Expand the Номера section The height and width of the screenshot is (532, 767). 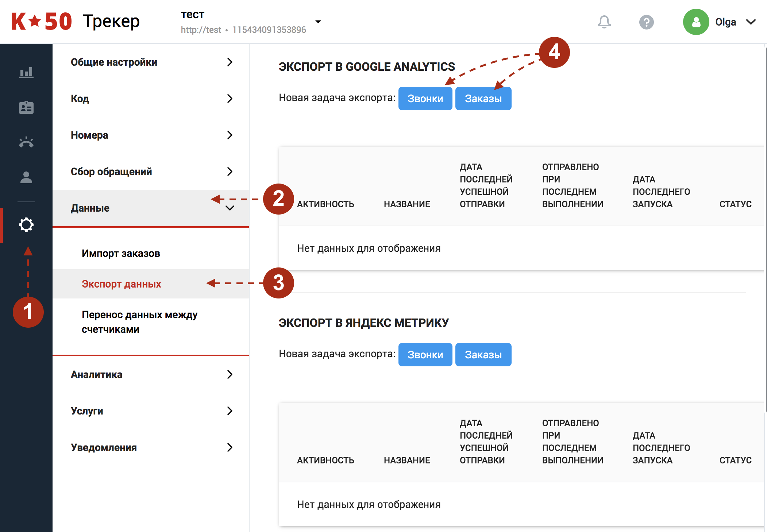151,135
